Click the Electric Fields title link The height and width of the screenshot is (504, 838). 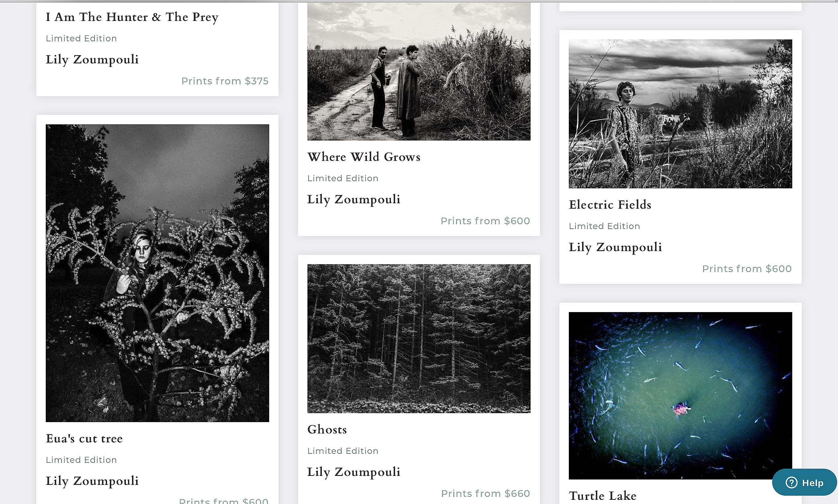click(610, 205)
